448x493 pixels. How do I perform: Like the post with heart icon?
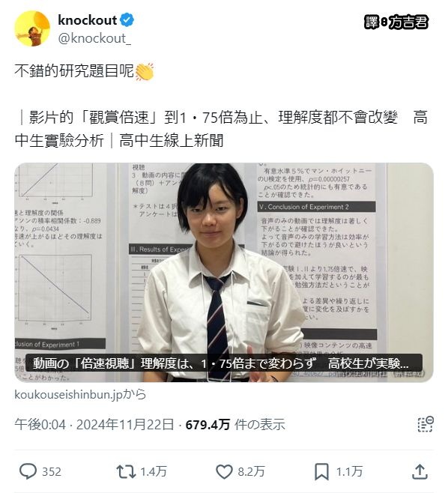[x=224, y=471]
